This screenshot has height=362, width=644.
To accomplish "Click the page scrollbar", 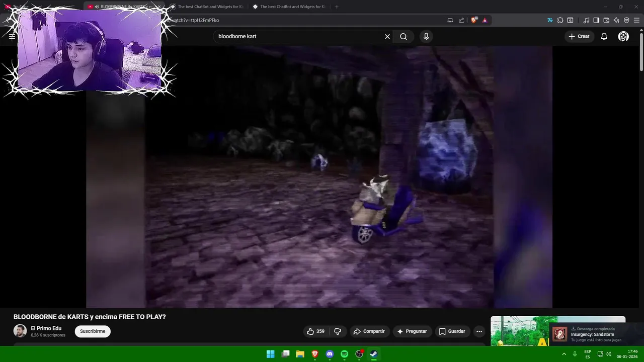I will (x=641, y=53).
